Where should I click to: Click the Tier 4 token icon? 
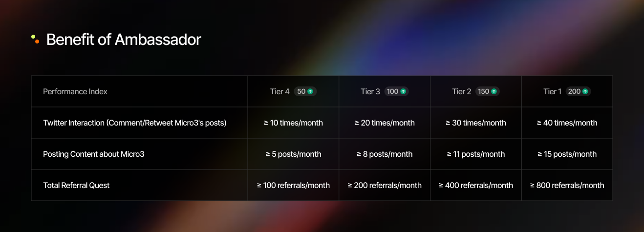[311, 91]
